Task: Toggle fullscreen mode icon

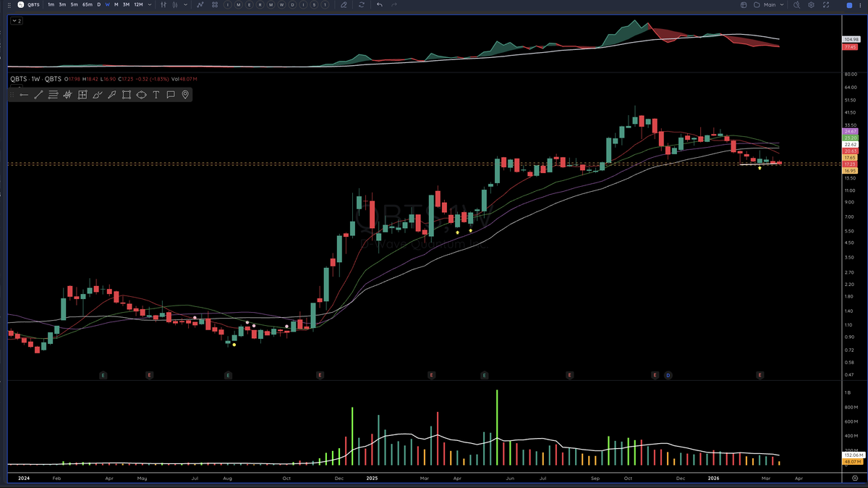Action: point(826,5)
